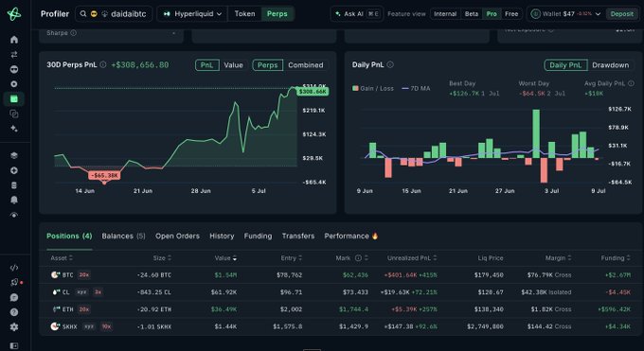644x351 pixels.
Task: Sort positions by Funding column
Action: tap(616, 258)
